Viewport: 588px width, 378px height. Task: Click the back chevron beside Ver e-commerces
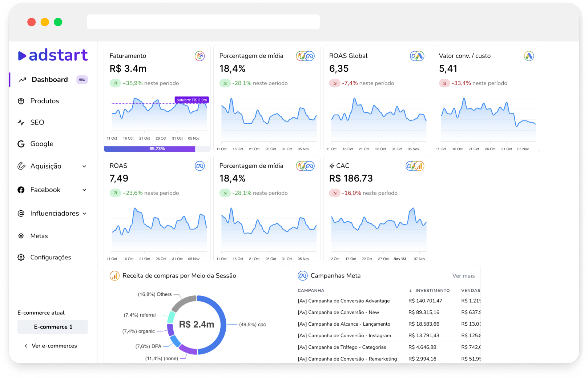(x=26, y=346)
